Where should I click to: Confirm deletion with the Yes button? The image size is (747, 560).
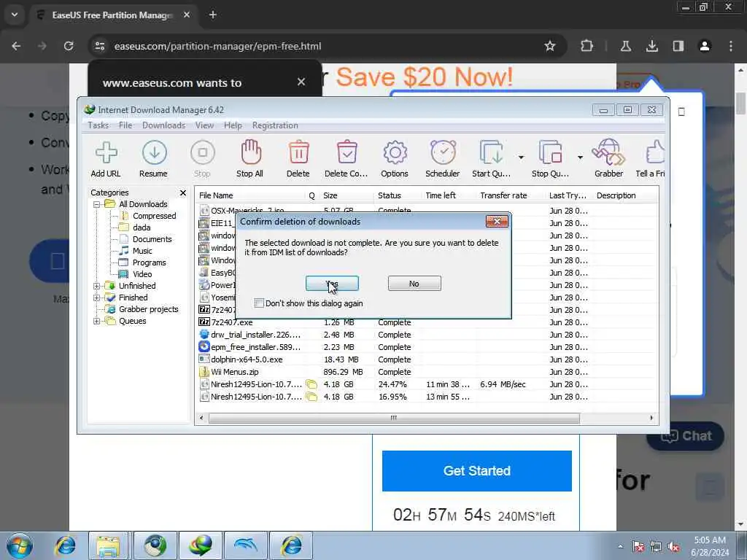click(x=332, y=284)
